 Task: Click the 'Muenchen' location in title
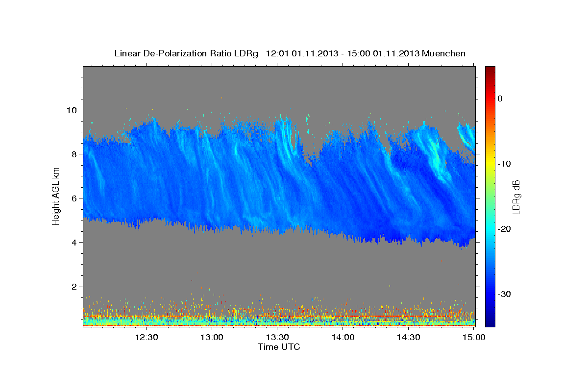point(444,53)
